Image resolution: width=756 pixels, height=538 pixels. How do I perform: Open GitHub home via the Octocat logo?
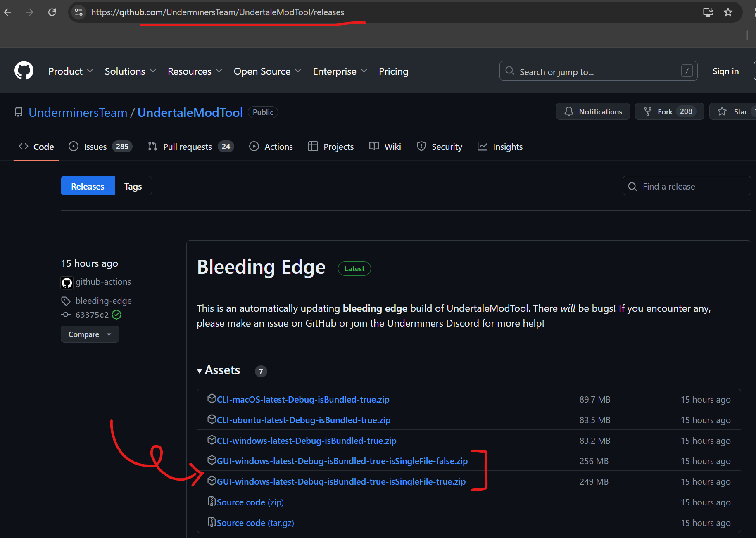point(24,71)
